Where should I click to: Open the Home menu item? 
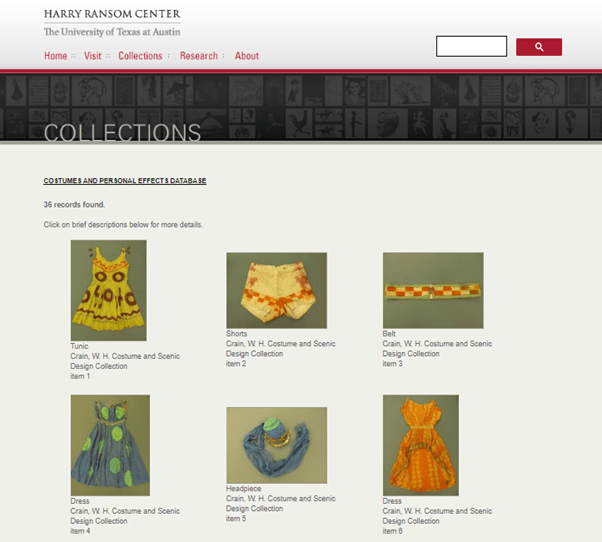[56, 56]
